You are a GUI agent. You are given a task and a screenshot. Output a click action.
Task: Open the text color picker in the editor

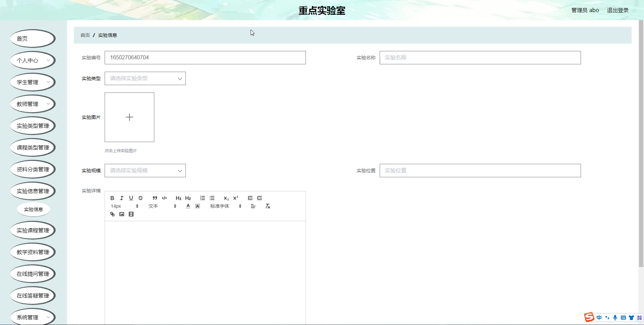click(x=188, y=206)
